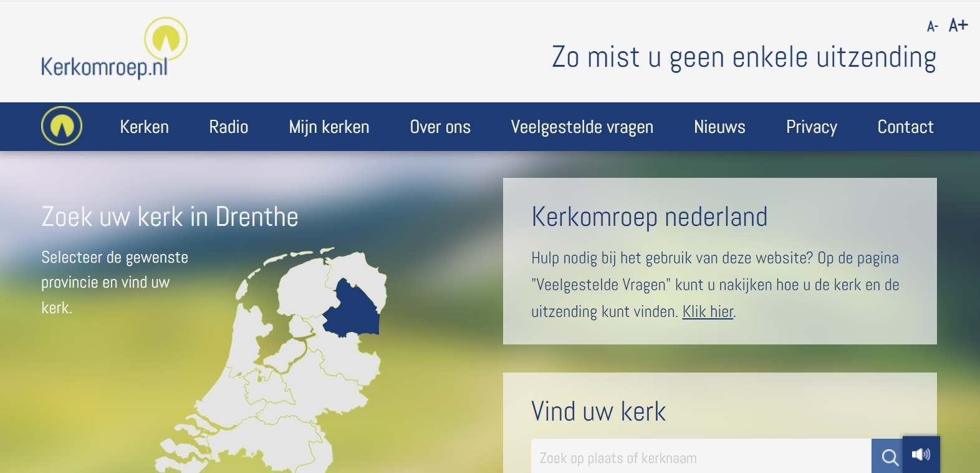The height and width of the screenshot is (473, 980).
Task: Click the 'Zo mist u geen enkele uitzending' tagline
Action: [744, 57]
